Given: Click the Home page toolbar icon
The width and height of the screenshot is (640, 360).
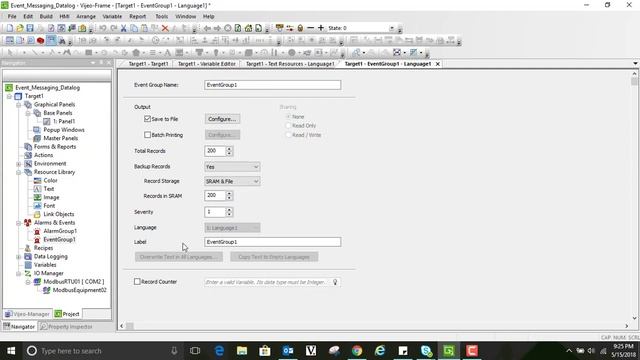Looking at the screenshot, I should (x=248, y=28).
